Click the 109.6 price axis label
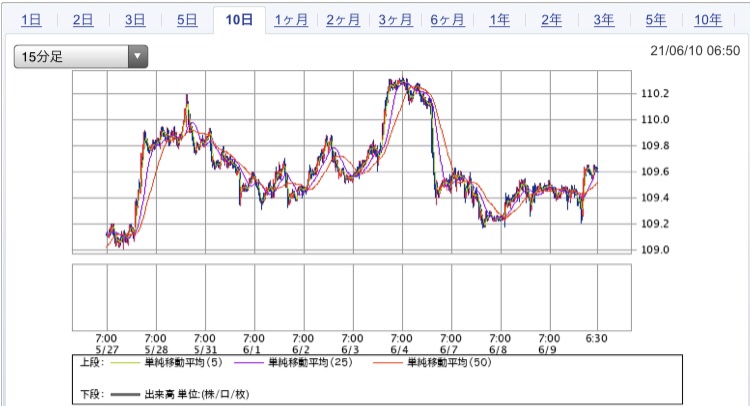Viewport: 750px width, 406px height. (655, 172)
